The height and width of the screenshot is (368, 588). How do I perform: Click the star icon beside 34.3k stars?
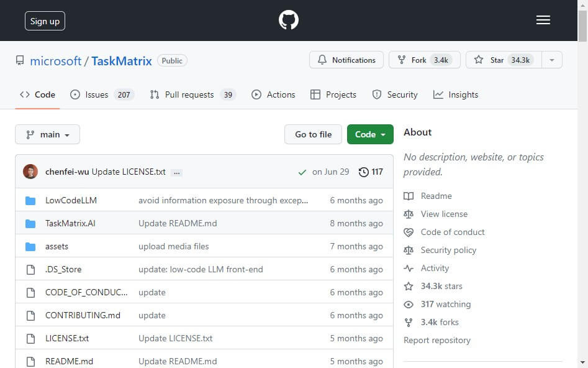[409, 286]
